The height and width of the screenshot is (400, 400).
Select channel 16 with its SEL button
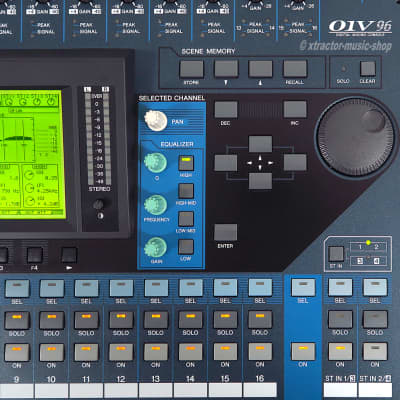[x=260, y=288]
